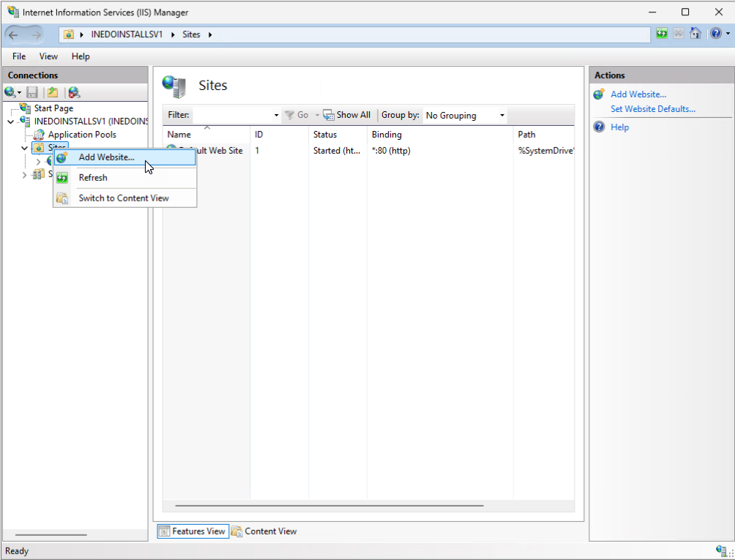Viewport: 735px width, 560px height.
Task: Click INEDOINSTALLSV1 in the address breadcrumb
Action: (x=127, y=34)
